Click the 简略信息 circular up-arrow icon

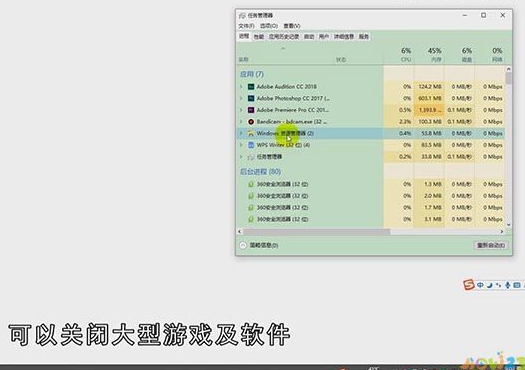coord(243,245)
